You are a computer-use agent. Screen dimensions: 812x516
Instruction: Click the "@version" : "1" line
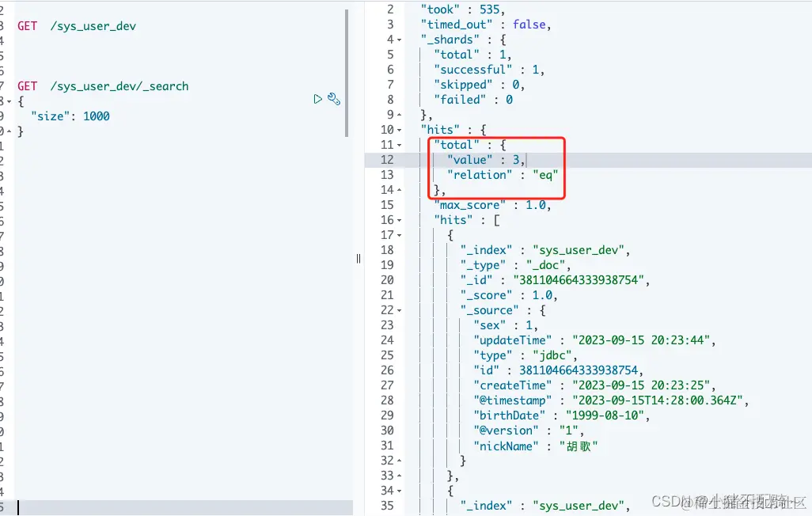pos(528,431)
